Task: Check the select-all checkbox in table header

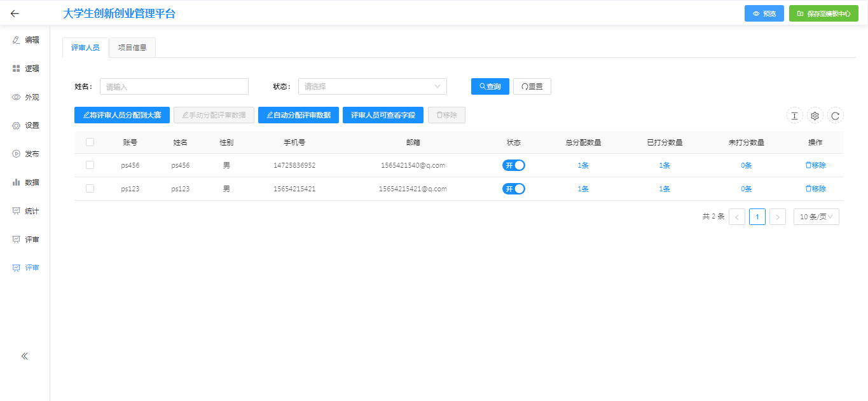Action: (90, 142)
